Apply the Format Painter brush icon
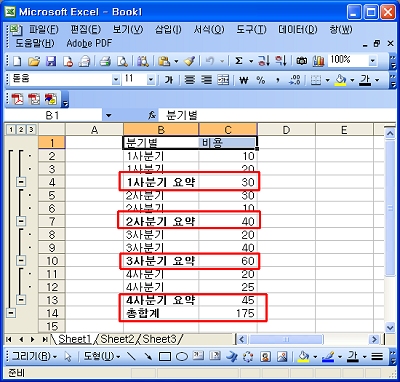 tap(190, 61)
